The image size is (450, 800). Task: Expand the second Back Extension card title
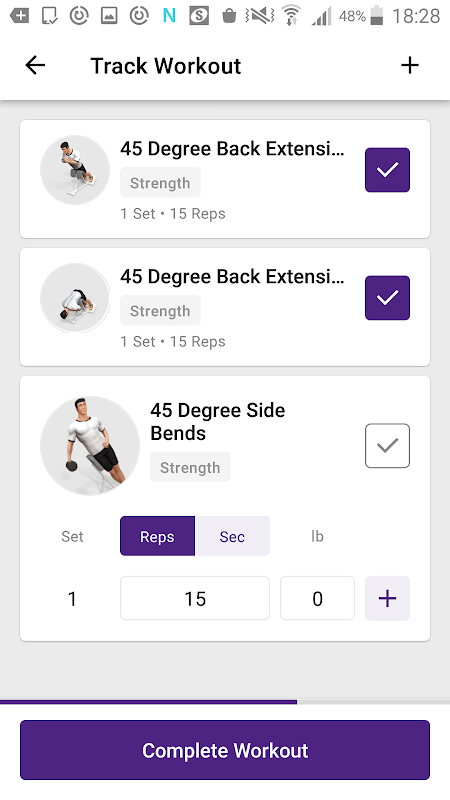232,277
